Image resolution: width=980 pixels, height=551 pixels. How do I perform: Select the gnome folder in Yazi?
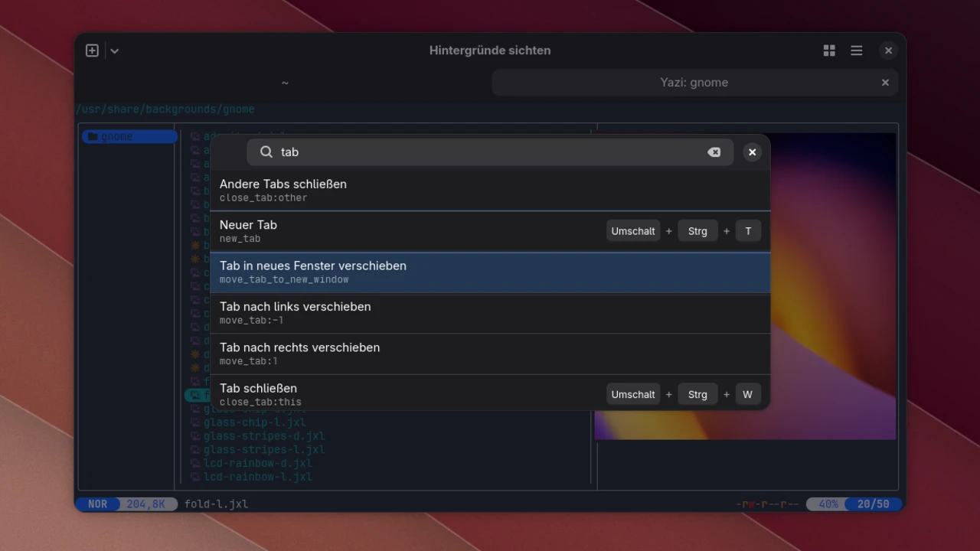(x=129, y=137)
